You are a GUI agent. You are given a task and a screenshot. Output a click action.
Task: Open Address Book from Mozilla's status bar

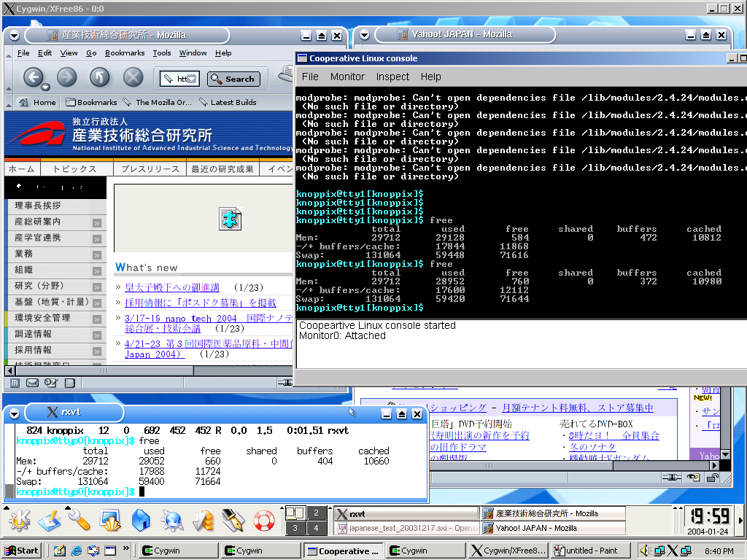69,383
